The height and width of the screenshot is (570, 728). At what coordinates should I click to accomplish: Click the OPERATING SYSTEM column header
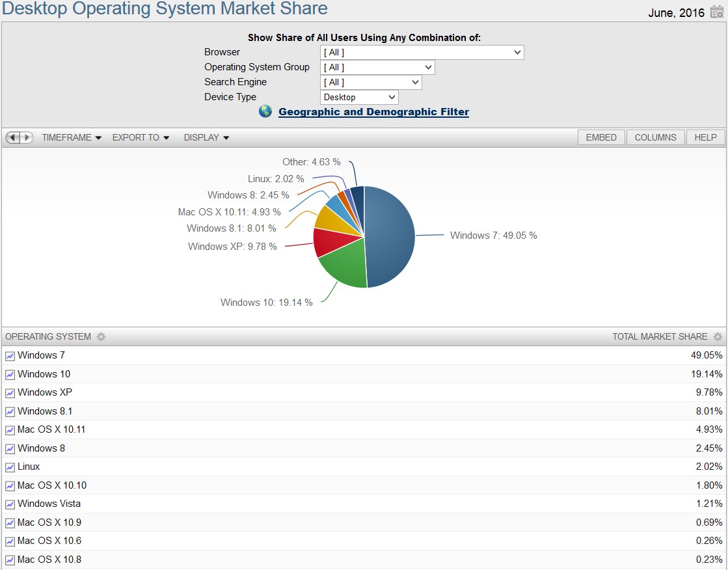click(48, 337)
